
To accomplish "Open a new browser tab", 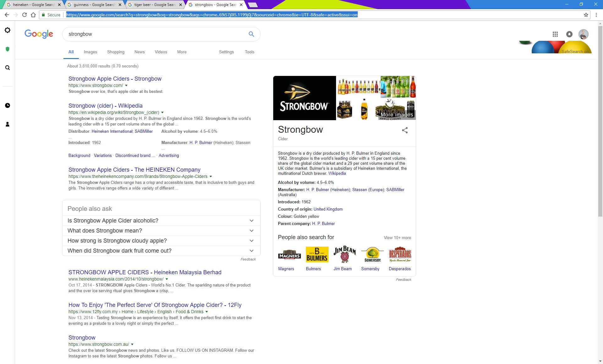I will tap(253, 5).
